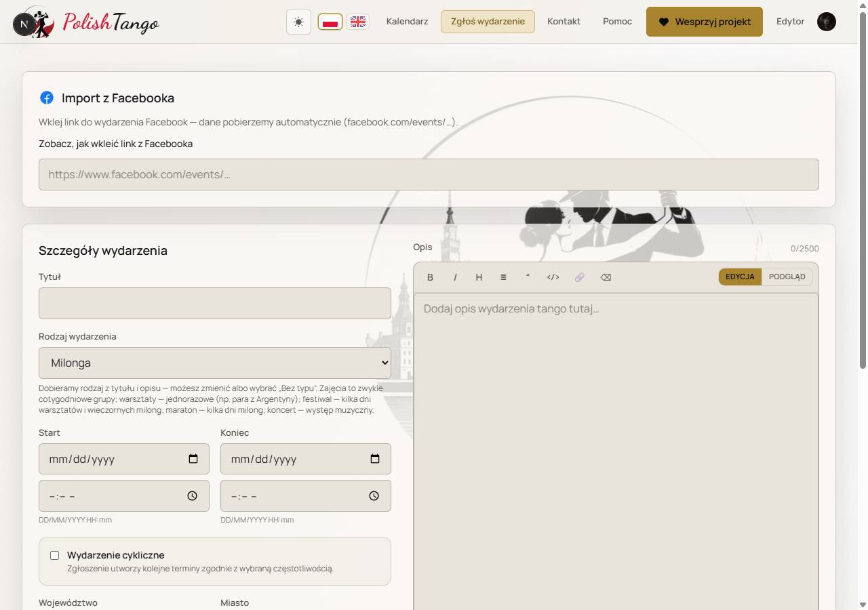Open the user avatar menu
Screen dimensions: 868x610
pyautogui.click(x=827, y=22)
